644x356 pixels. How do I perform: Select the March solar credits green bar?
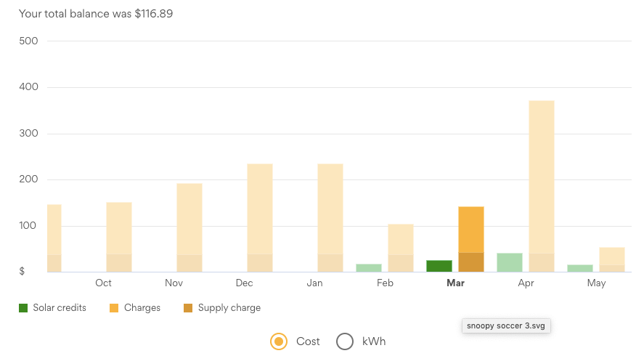pyautogui.click(x=439, y=266)
